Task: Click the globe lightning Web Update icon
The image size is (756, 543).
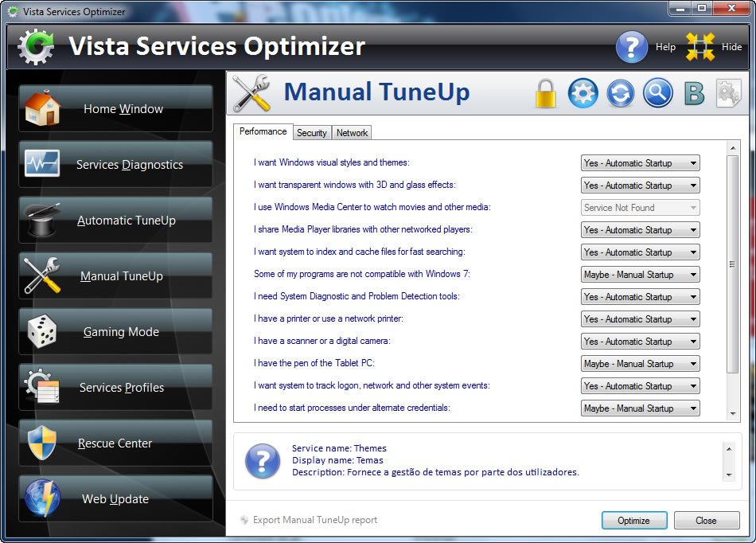Action: pos(42,498)
